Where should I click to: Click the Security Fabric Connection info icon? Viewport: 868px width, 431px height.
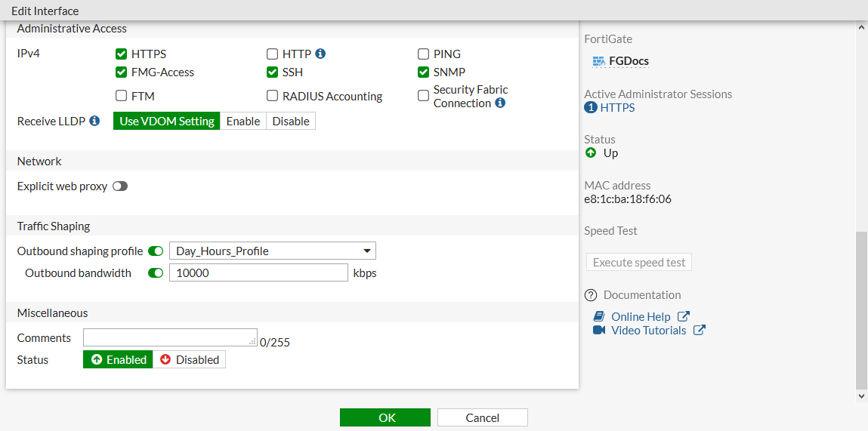click(500, 103)
